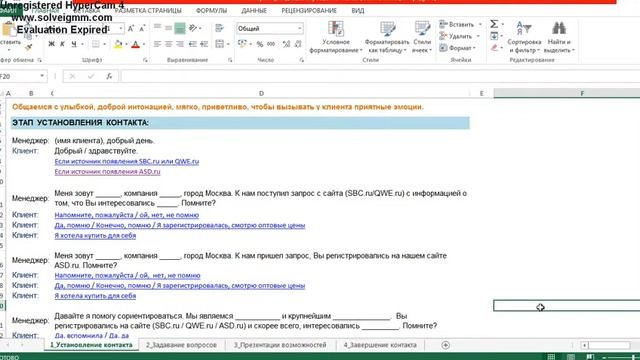Click the Clear eraser icon

tap(494, 48)
